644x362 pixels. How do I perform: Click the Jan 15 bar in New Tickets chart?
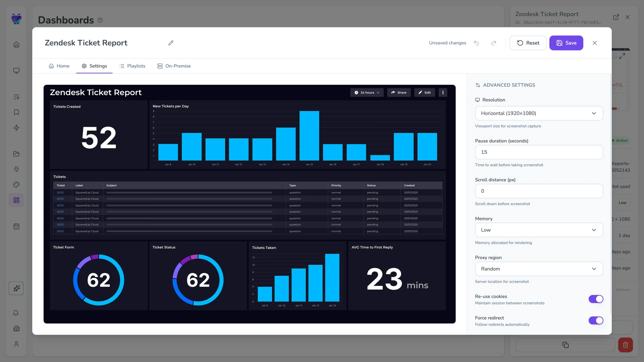click(309, 136)
